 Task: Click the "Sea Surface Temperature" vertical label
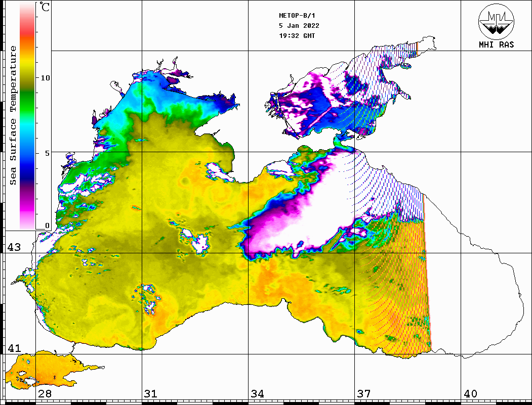click(x=13, y=115)
